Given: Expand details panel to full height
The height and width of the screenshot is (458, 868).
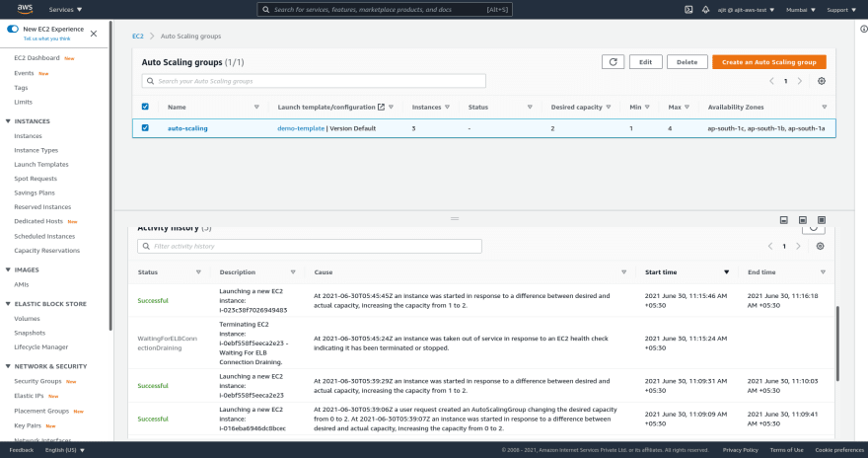Looking at the screenshot, I should 822,220.
